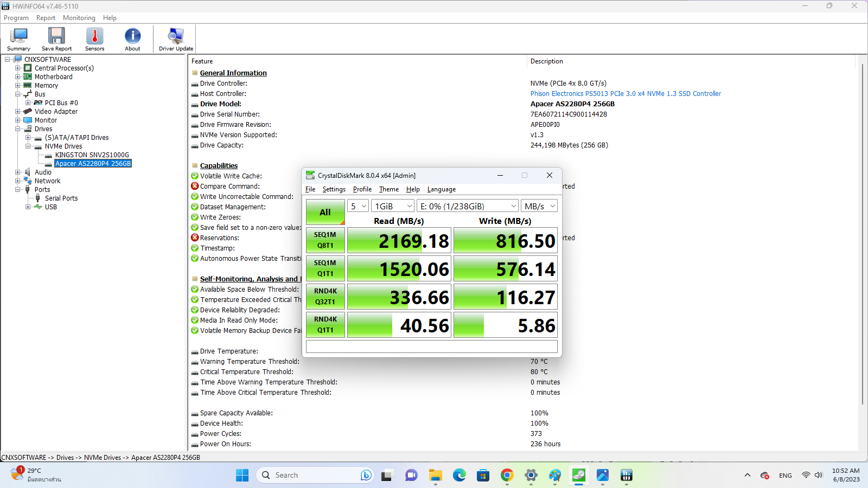This screenshot has height=488, width=868.
Task: Select Serial Ports tree item
Action: point(61,198)
